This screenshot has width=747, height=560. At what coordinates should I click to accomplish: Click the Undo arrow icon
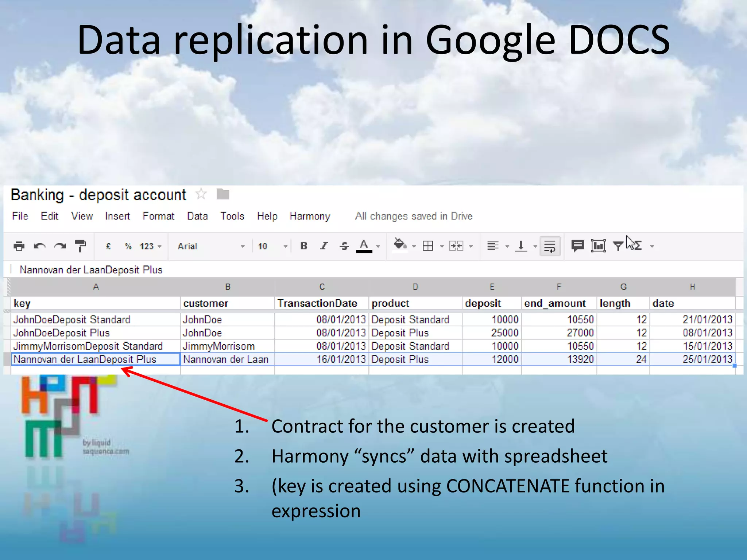pyautogui.click(x=39, y=246)
